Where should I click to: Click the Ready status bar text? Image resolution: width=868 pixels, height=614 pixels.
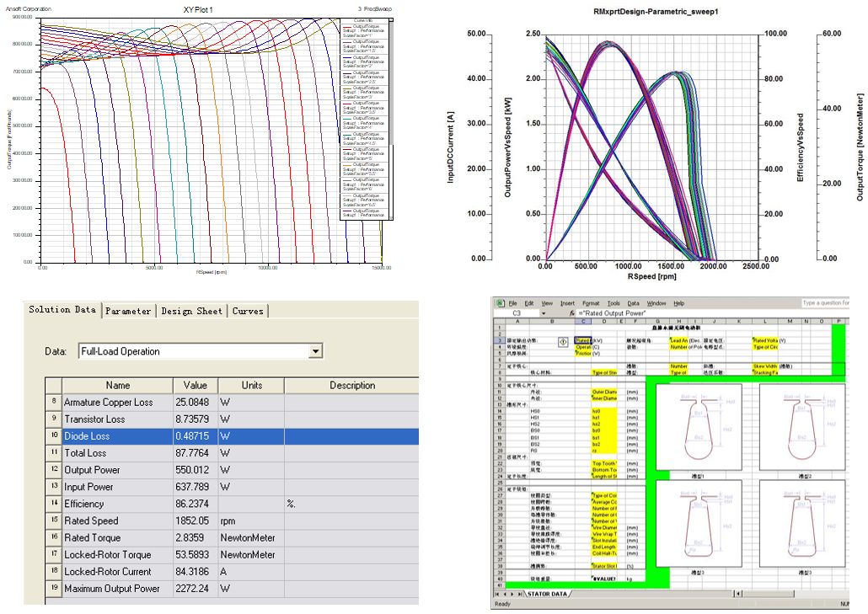point(502,604)
